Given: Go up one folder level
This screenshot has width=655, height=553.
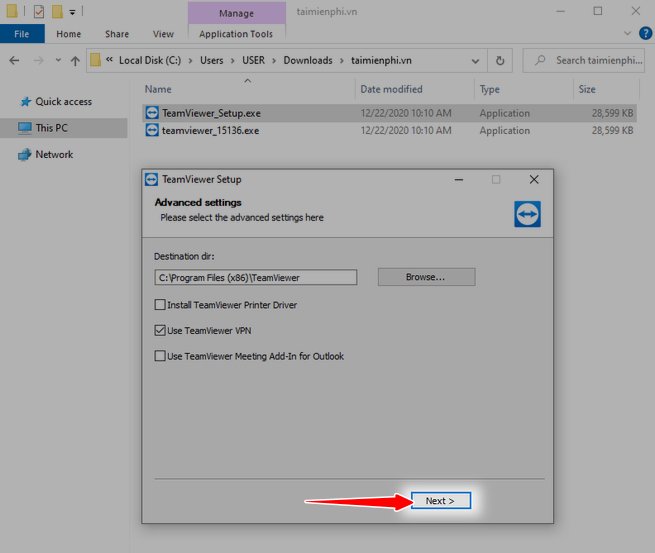Looking at the screenshot, I should tap(75, 61).
